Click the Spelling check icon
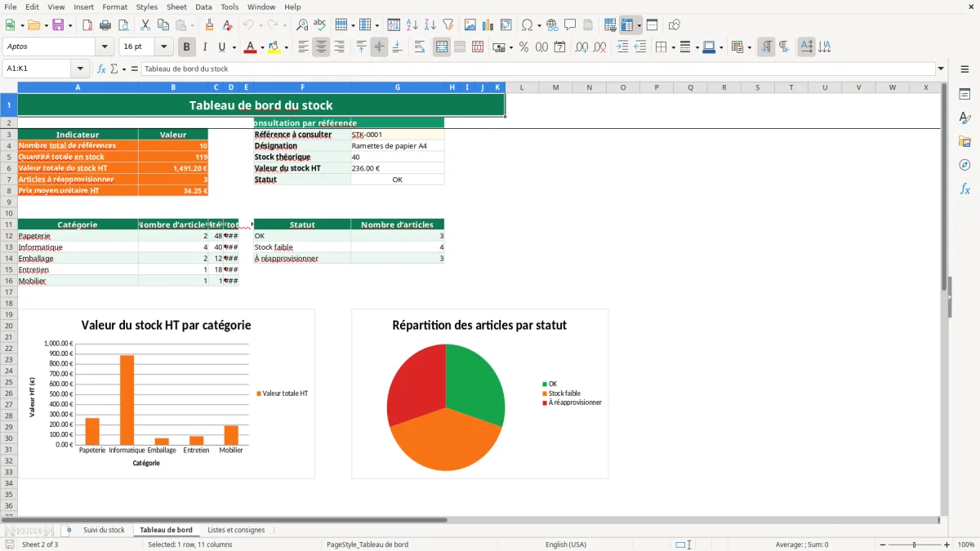This screenshot has height=551, width=980. point(320,25)
